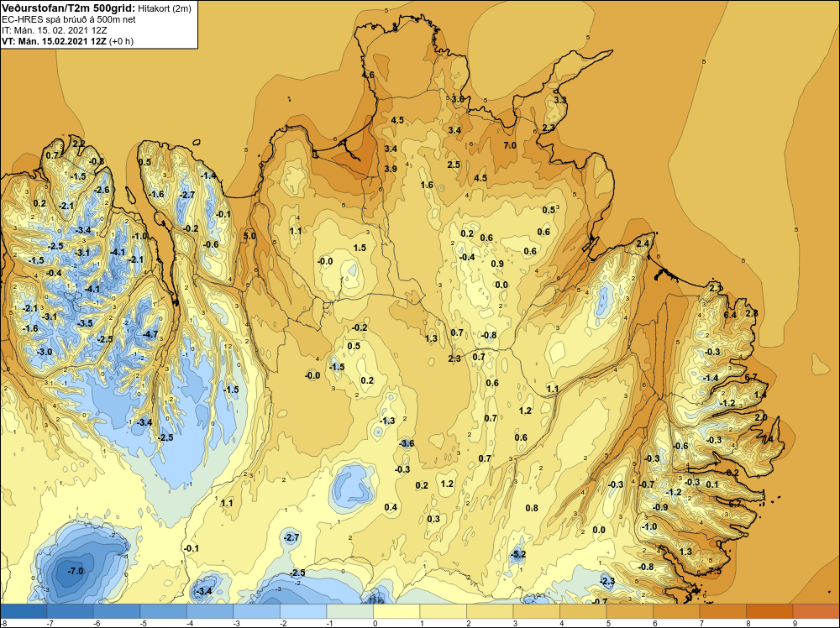
Task: Click the legend tick label "-8"
Action: (3, 623)
